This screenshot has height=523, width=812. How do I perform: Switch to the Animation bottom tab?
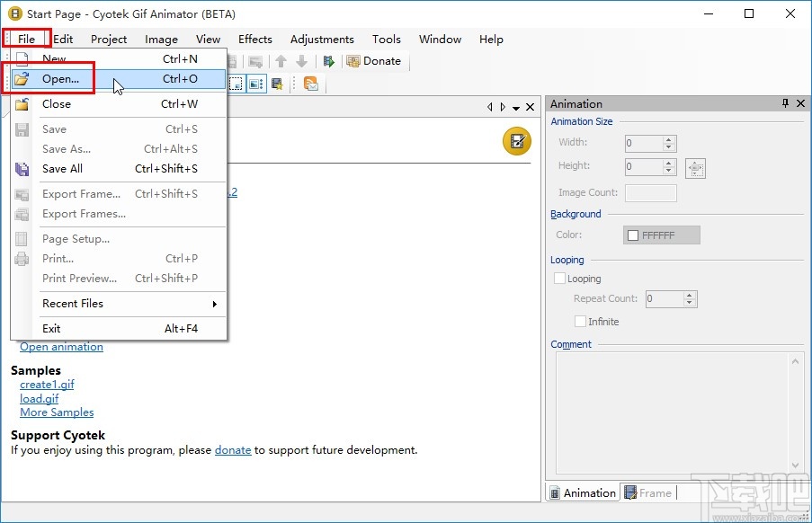(583, 493)
